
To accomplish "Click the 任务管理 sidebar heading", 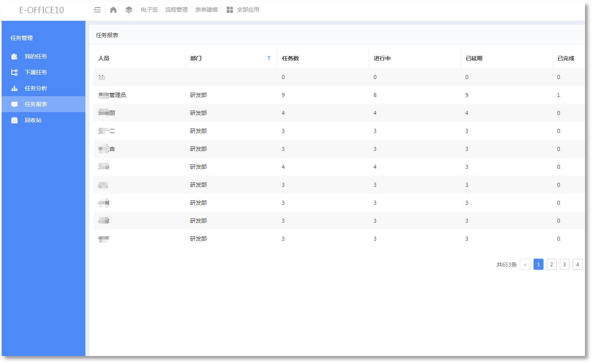I will (22, 38).
